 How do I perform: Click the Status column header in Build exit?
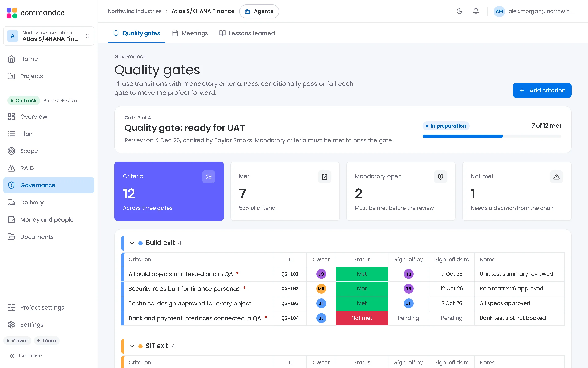(x=362, y=259)
